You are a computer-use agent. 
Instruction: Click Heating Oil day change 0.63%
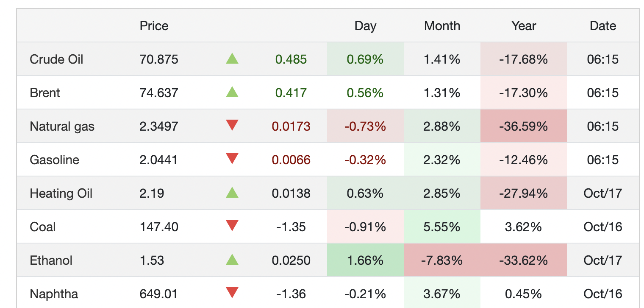[x=365, y=193]
